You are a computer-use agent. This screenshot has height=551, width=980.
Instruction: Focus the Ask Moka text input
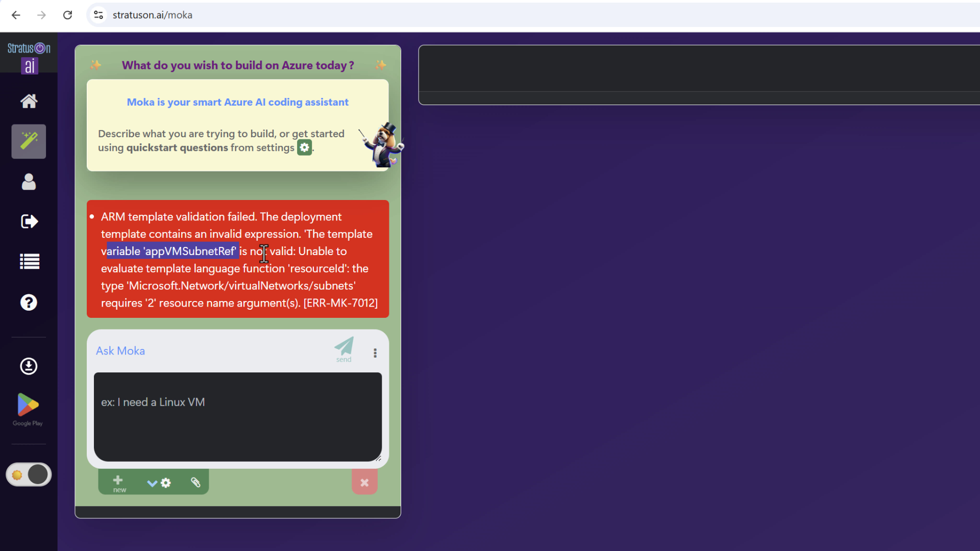click(237, 416)
